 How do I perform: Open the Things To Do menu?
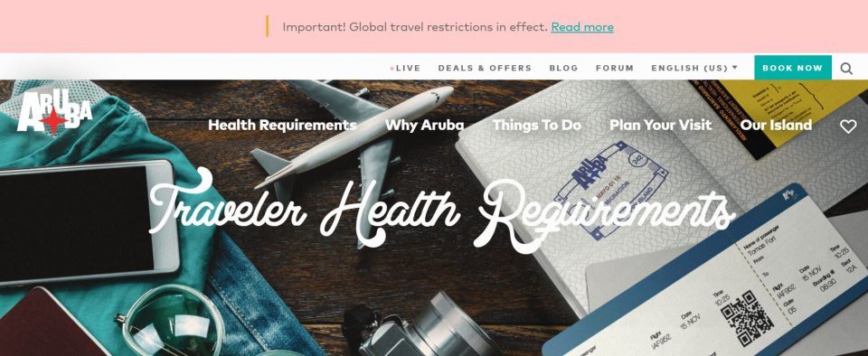click(537, 125)
